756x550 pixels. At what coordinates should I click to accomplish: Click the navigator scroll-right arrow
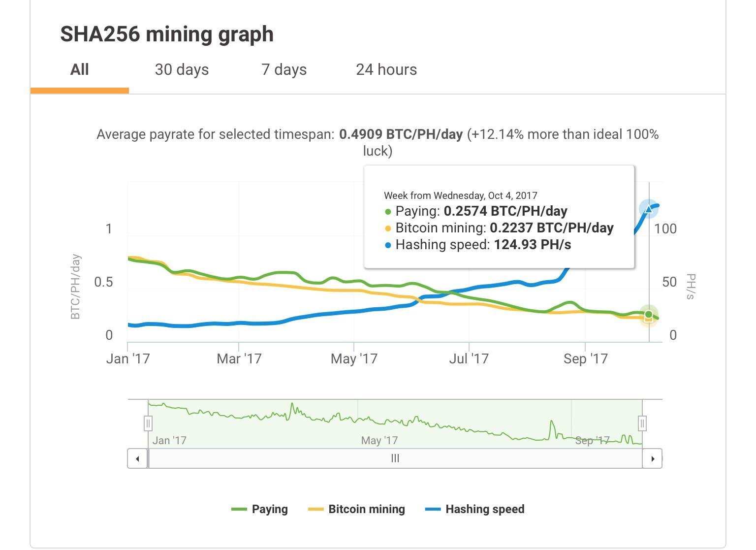[653, 458]
